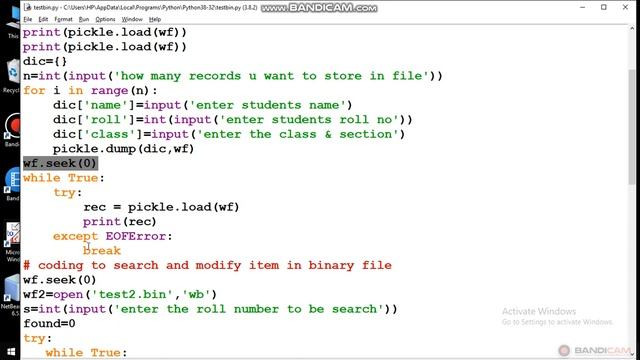Click the line 'dic={}'

[x=45, y=61]
